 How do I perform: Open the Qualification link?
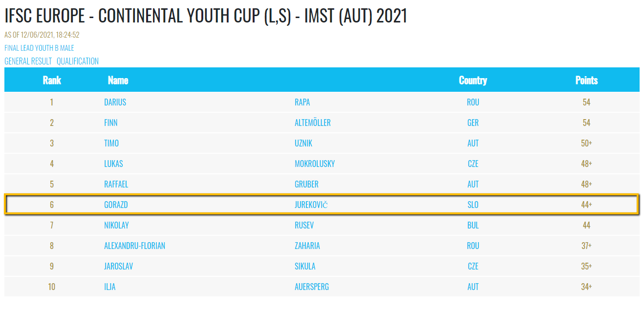(x=78, y=61)
